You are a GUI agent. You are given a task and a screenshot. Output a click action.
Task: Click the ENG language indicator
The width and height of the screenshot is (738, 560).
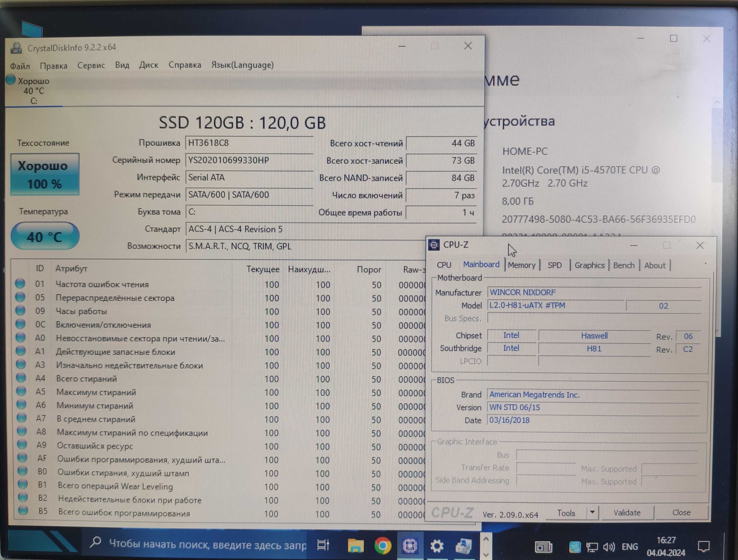(630, 547)
